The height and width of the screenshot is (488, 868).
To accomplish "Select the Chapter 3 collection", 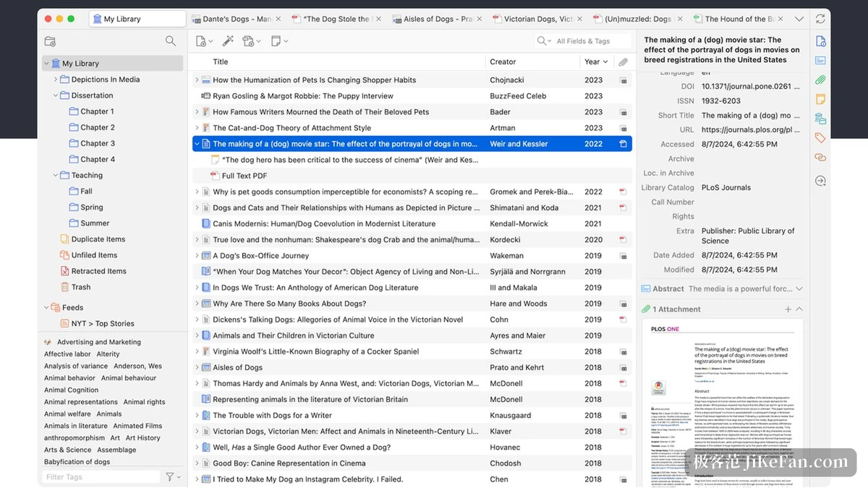I will (97, 143).
